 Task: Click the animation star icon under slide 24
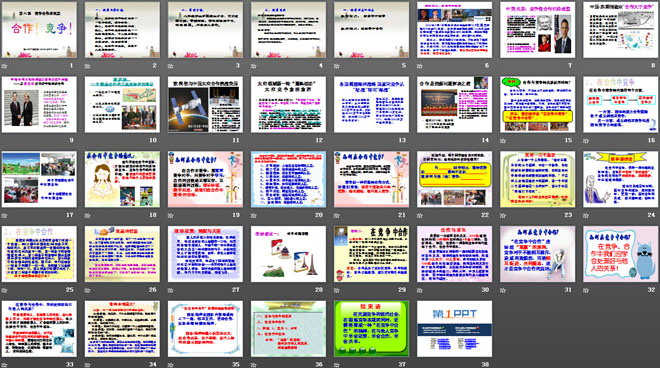pyautogui.click(x=586, y=216)
